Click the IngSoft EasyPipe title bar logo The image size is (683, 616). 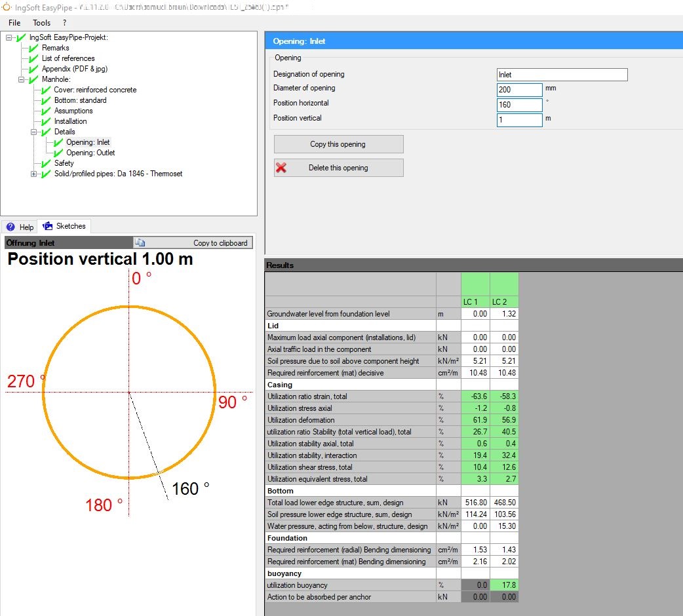(7, 7)
